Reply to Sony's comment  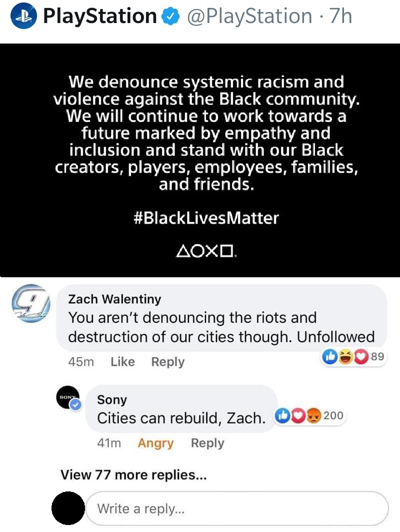click(x=207, y=443)
